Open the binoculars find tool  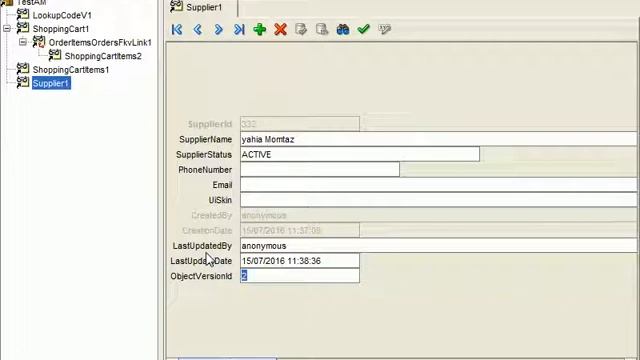[x=343, y=29]
